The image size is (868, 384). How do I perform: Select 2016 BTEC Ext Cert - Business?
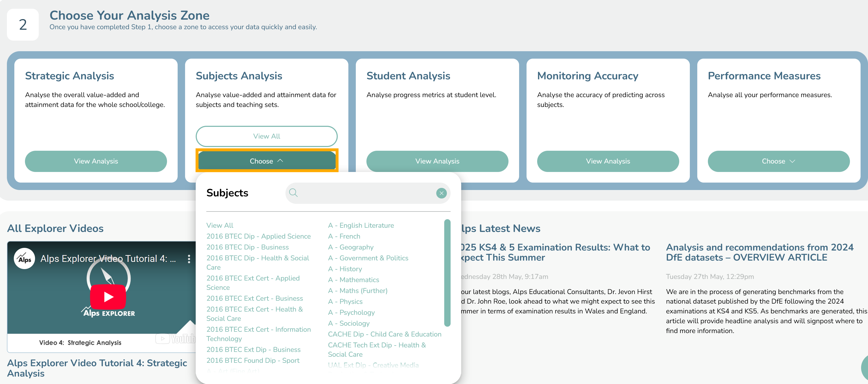pos(254,298)
